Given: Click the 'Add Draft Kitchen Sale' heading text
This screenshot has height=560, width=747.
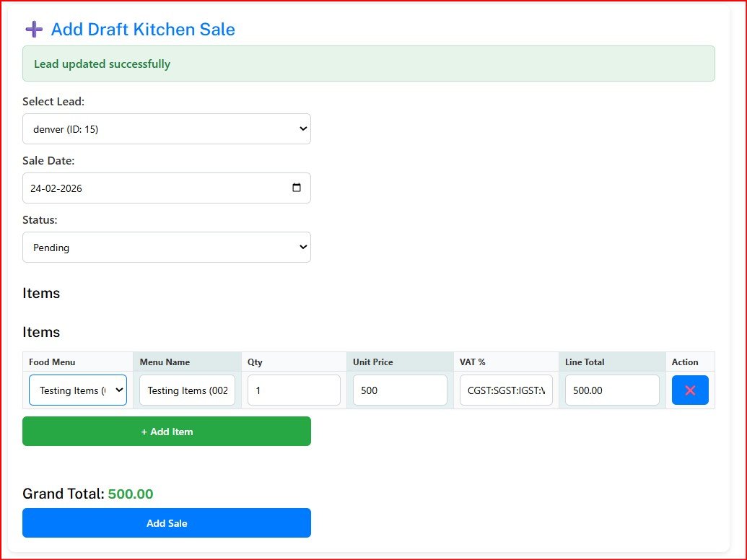Looking at the screenshot, I should [143, 30].
